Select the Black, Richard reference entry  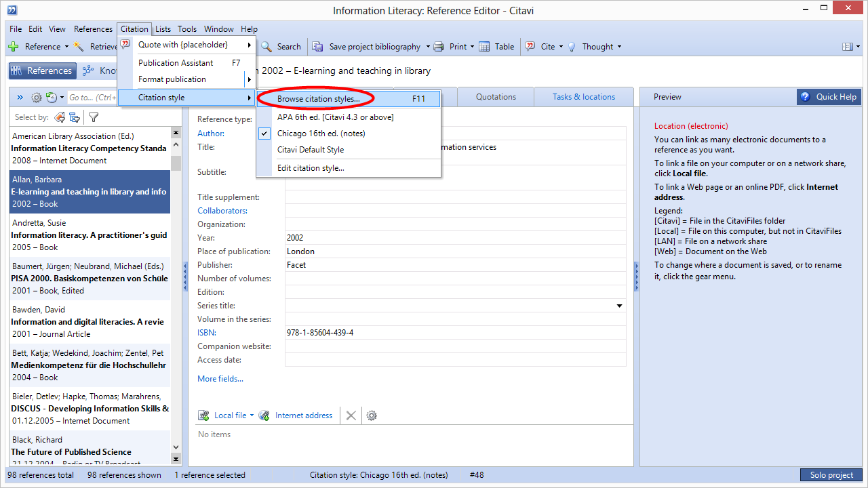(90, 449)
